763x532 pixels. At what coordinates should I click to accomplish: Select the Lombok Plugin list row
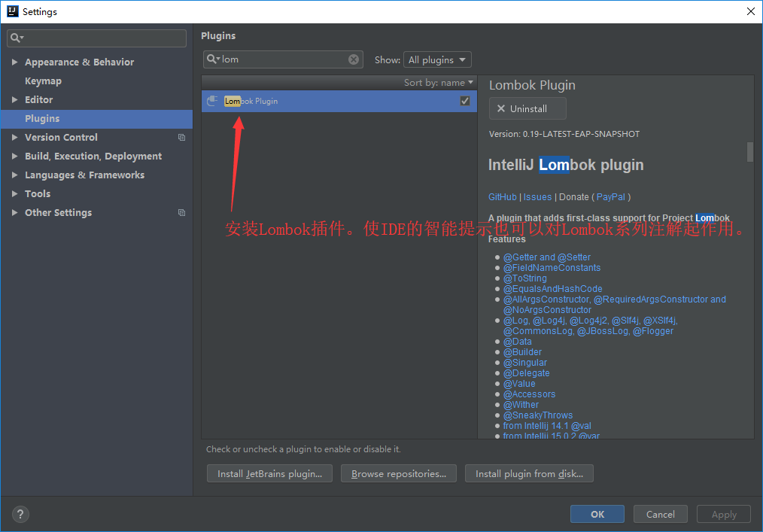point(339,101)
